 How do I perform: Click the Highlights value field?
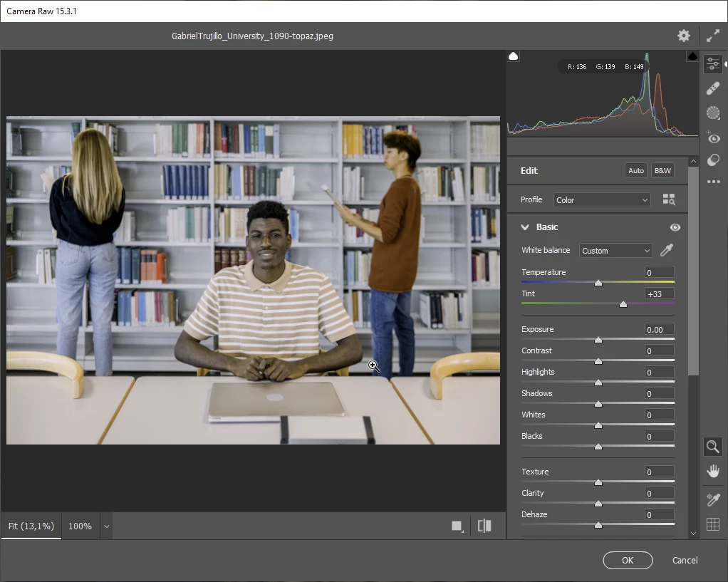pos(659,372)
